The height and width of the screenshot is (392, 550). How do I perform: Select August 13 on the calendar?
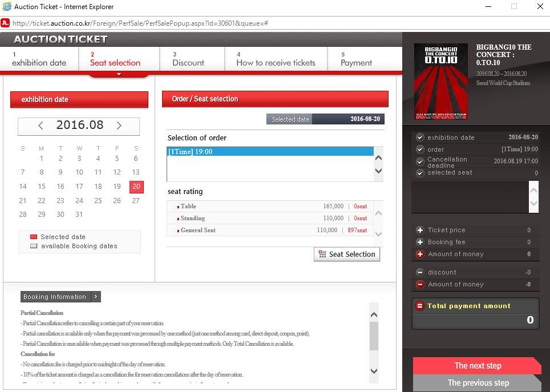coord(136,172)
